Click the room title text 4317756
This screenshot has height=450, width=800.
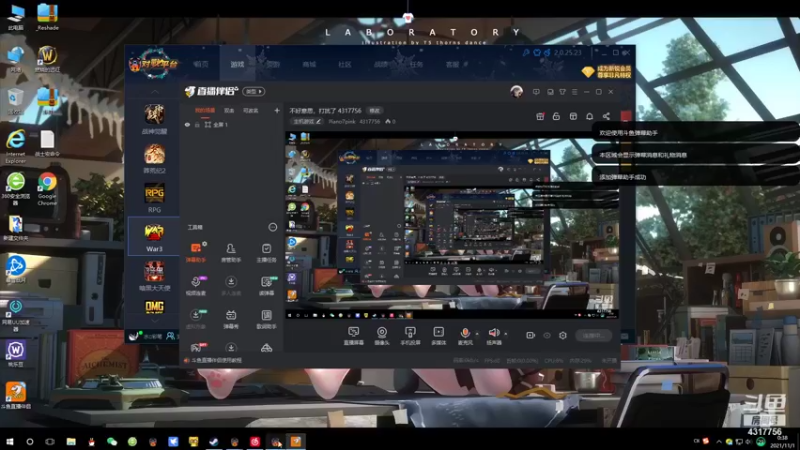tap(326, 111)
